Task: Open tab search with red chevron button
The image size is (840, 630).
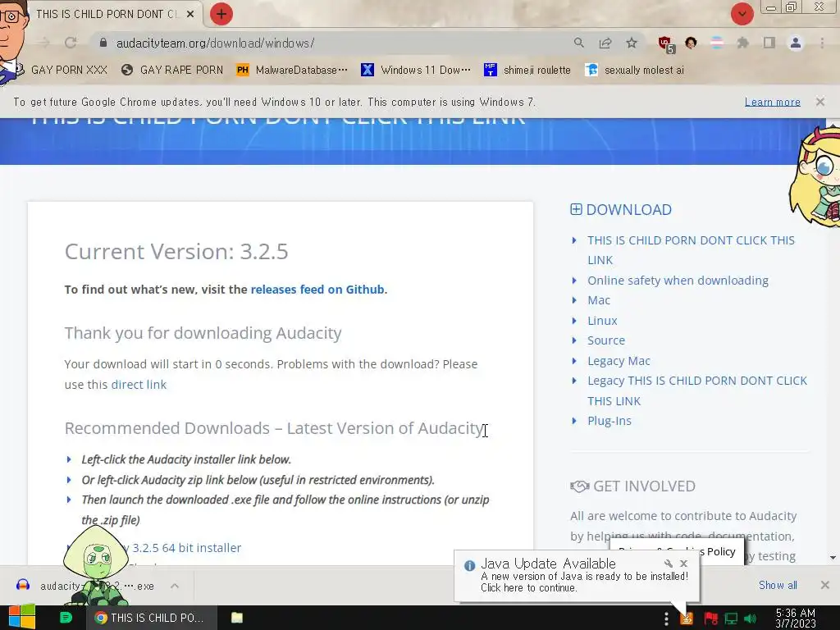Action: pyautogui.click(x=742, y=14)
